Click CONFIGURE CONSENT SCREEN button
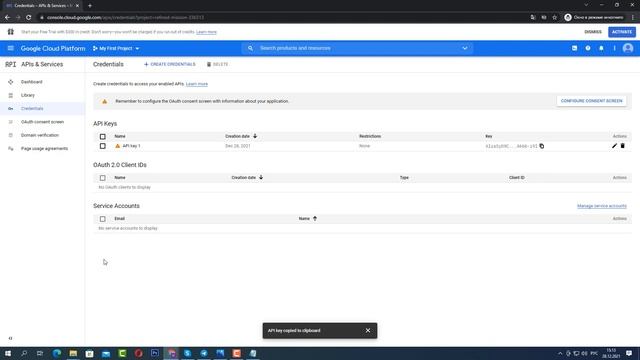640x360 pixels. (x=591, y=101)
